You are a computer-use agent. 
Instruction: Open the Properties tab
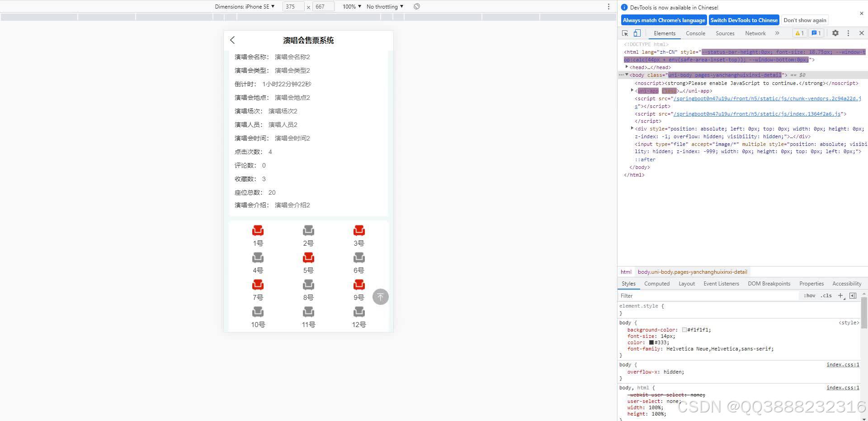click(811, 284)
